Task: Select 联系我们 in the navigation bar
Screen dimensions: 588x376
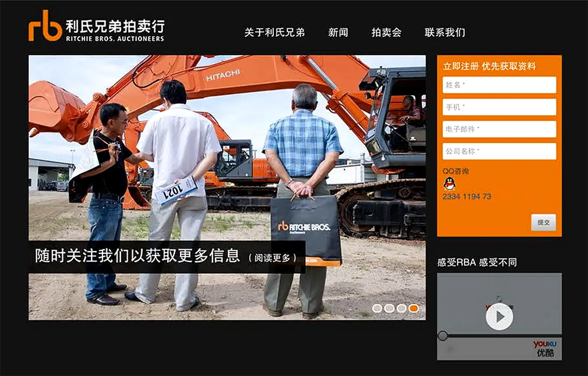Action: [x=445, y=32]
